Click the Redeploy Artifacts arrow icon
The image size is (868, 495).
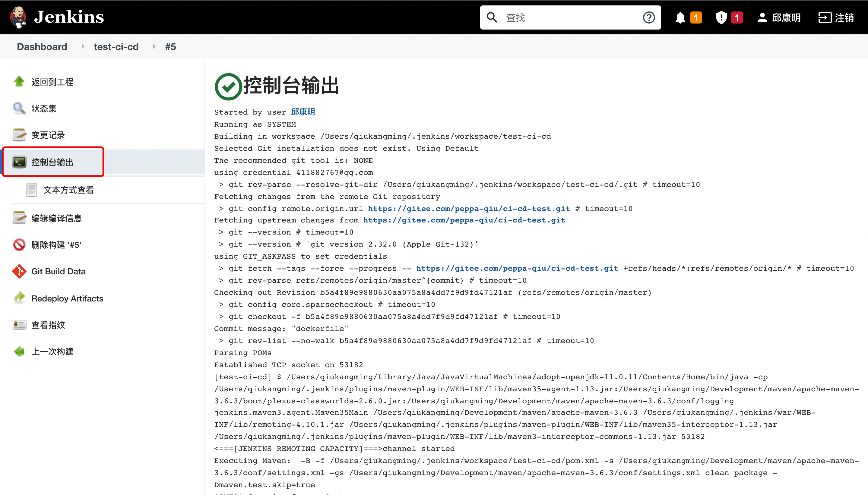[19, 298]
